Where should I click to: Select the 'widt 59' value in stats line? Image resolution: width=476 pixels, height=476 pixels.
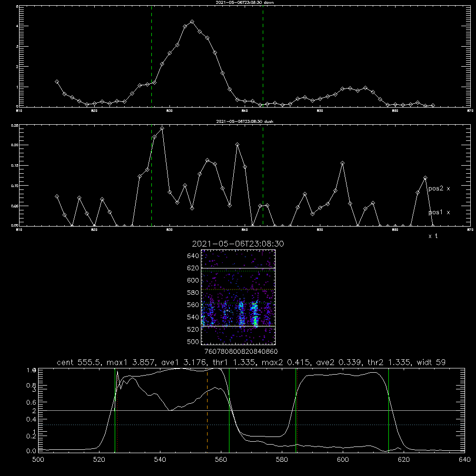(x=431, y=362)
